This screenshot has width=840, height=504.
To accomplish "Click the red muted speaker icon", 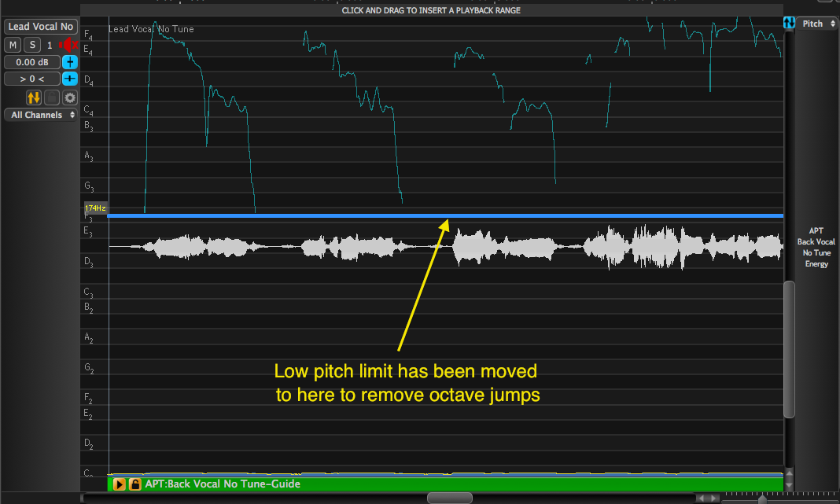I will click(x=69, y=45).
